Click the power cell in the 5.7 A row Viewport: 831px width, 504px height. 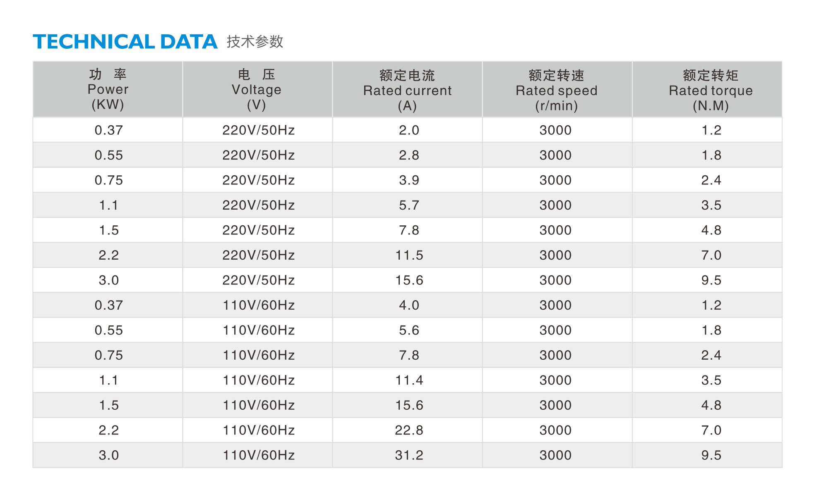pos(108,205)
